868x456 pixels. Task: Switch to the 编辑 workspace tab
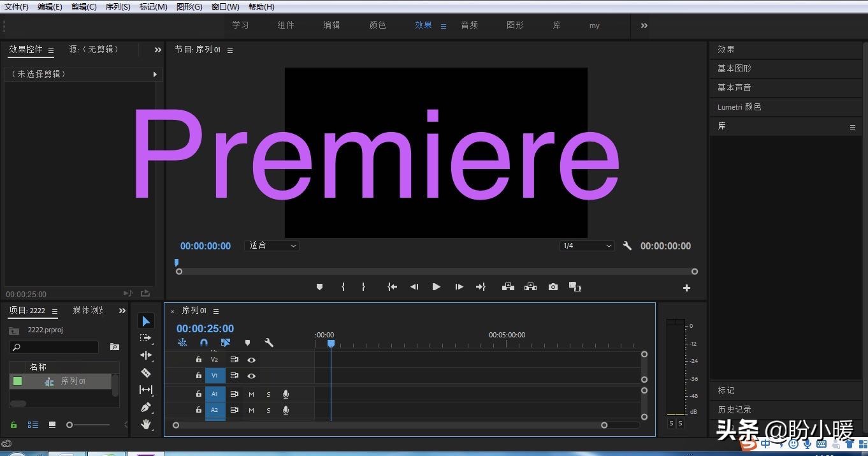[331, 25]
